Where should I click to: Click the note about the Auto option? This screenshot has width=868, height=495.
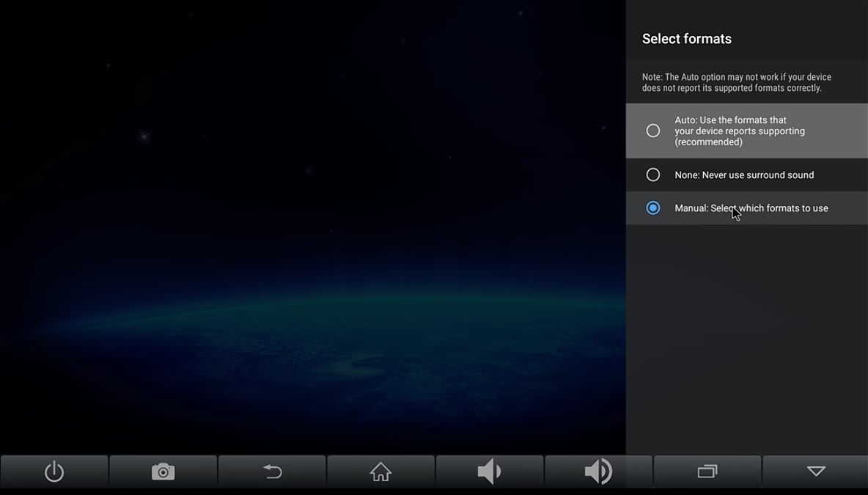pos(736,82)
